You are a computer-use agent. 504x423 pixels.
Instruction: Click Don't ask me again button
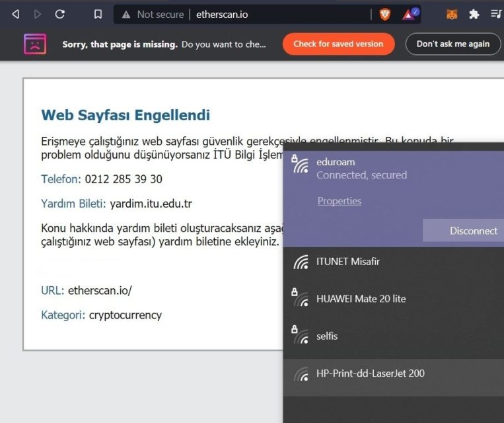tap(453, 44)
